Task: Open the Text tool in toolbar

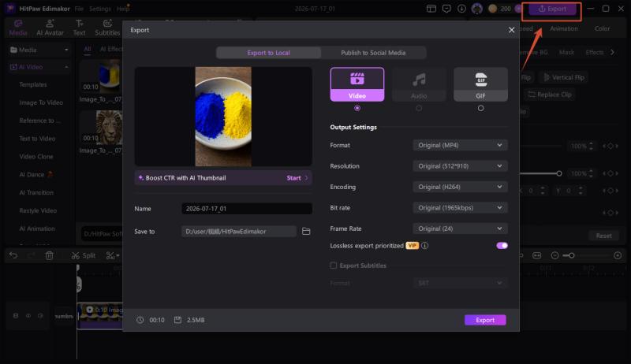Action: click(x=80, y=28)
